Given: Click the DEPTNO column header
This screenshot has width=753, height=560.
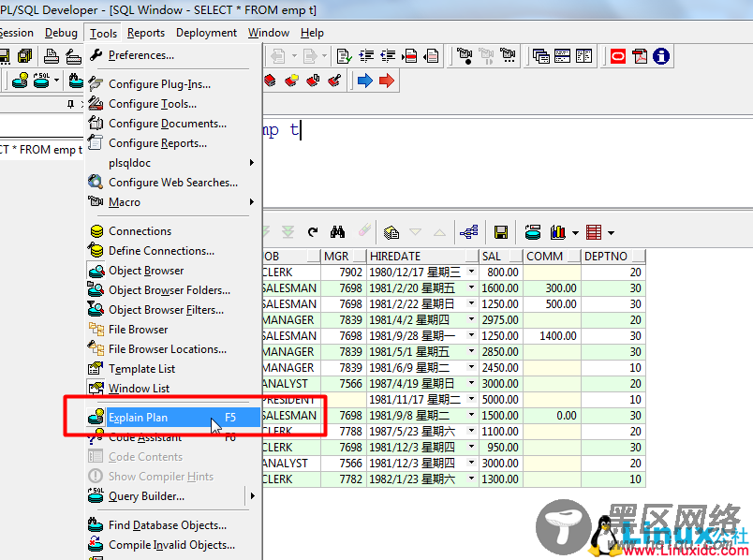Looking at the screenshot, I should [613, 257].
